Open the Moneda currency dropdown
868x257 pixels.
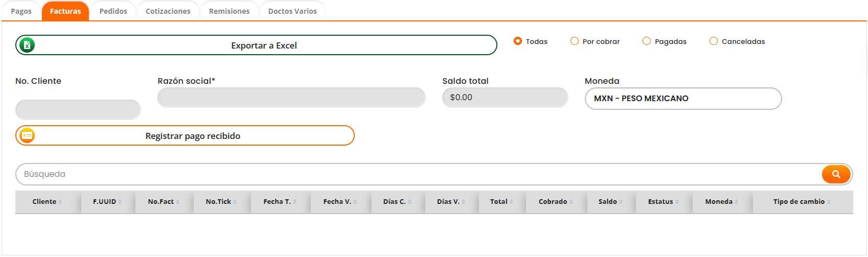[683, 99]
